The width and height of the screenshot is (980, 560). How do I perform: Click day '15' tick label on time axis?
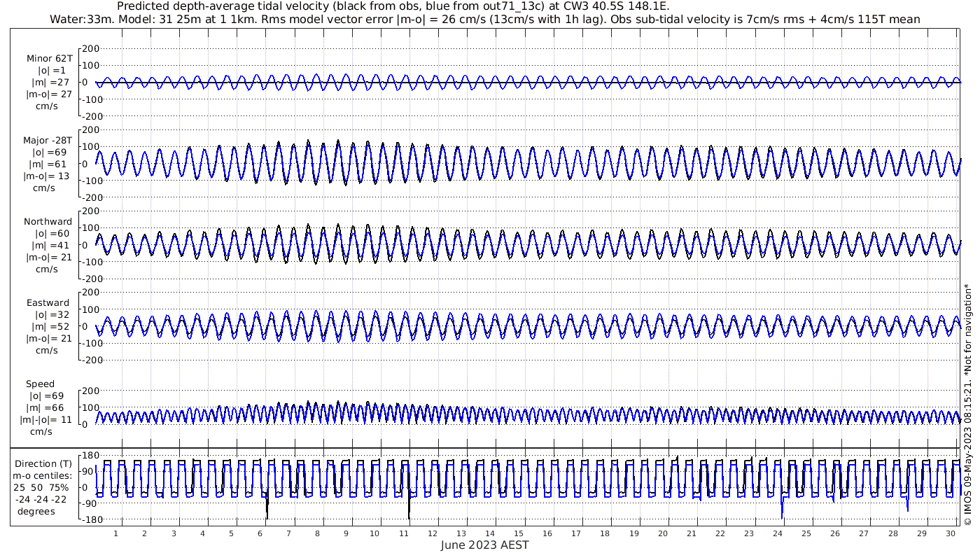click(518, 533)
